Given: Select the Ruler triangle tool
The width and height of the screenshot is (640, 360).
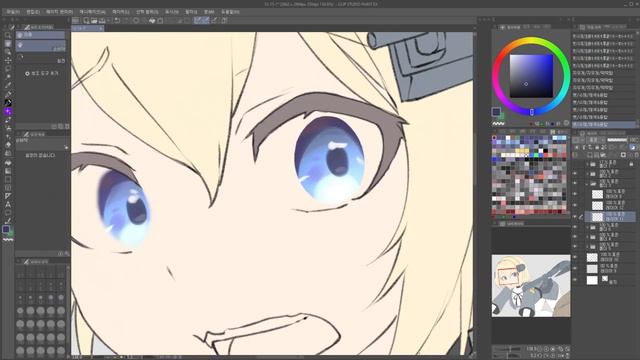Looking at the screenshot, I should click(8, 196).
